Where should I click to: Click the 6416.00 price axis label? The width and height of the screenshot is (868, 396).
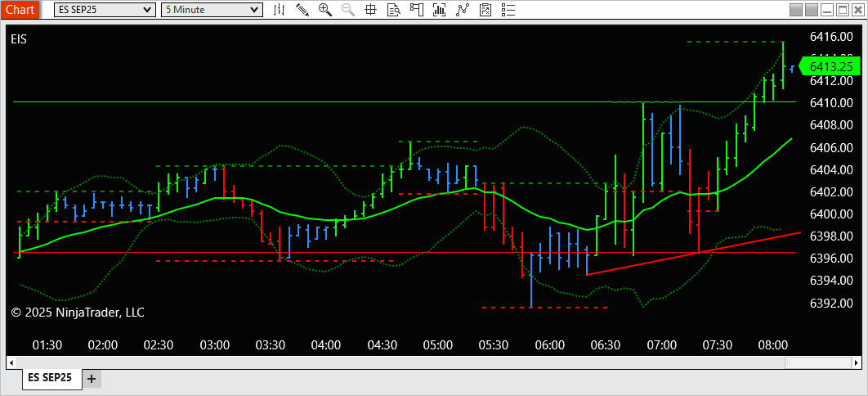click(x=831, y=37)
